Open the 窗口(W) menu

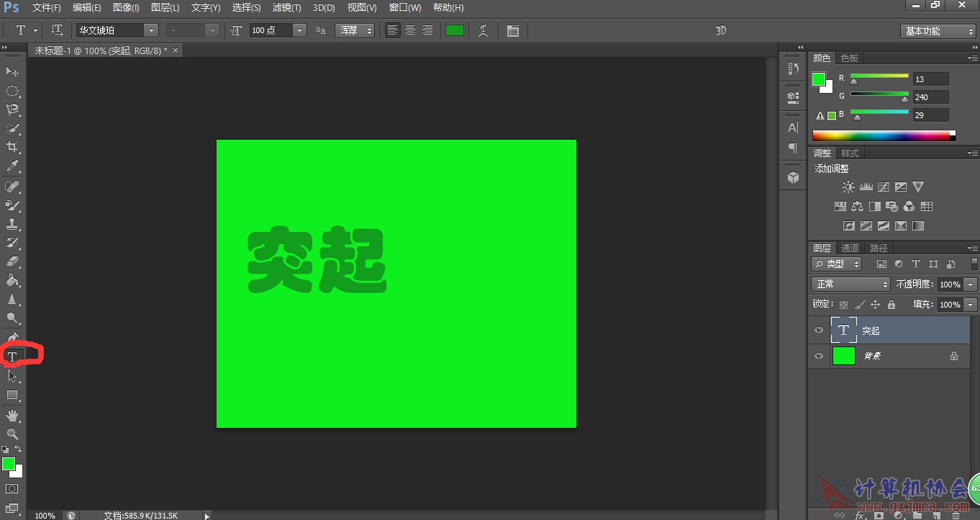click(405, 7)
